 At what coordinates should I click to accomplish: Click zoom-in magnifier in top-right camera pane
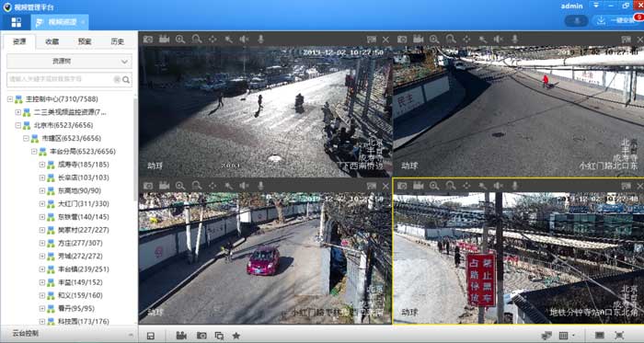pos(434,40)
